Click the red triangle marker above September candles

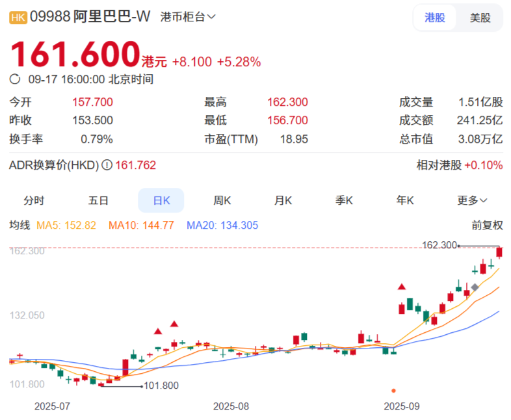[402, 287]
